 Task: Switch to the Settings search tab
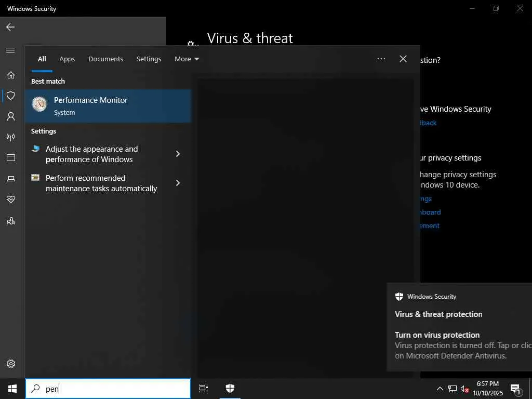(149, 59)
